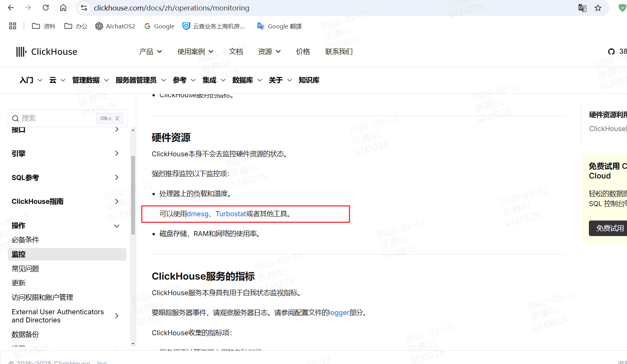Open the Google 翻譯 bookmark
627x364 pixels.
tap(279, 26)
